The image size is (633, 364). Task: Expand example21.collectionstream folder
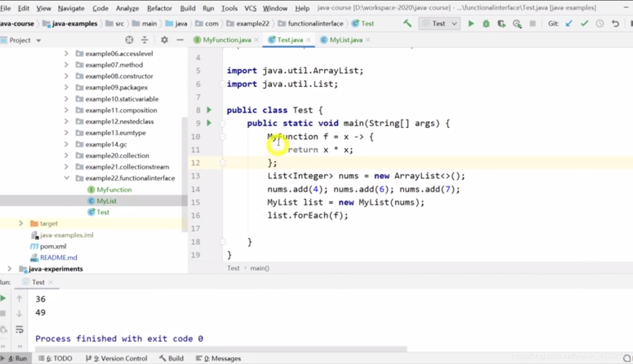coord(66,167)
